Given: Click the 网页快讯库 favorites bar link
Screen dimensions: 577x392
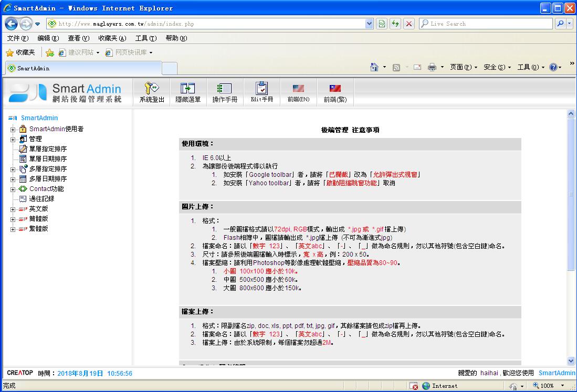Looking at the screenshot, I should (129, 52).
